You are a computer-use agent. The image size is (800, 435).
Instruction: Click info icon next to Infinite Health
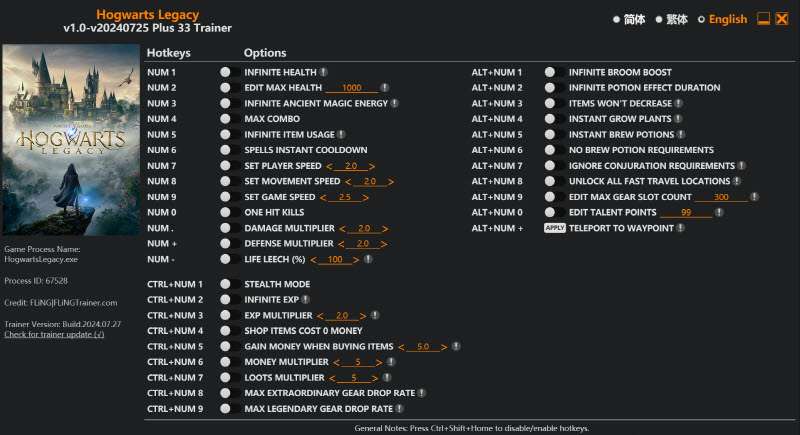point(324,72)
